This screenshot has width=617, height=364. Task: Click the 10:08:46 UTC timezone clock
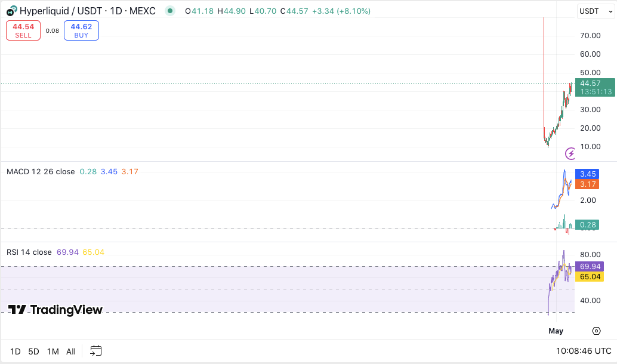(583, 351)
